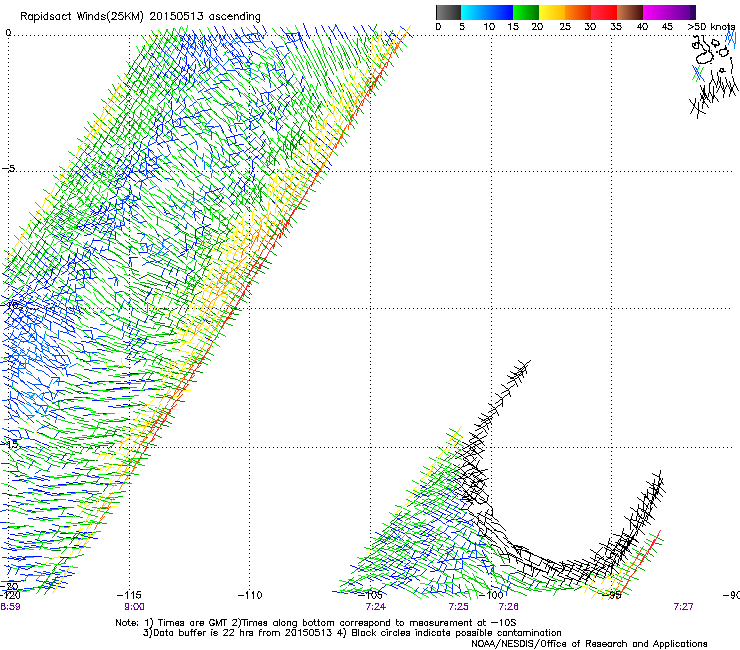Click the 'Times are GMT' note line
The image size is (740, 650).
click(x=315, y=623)
